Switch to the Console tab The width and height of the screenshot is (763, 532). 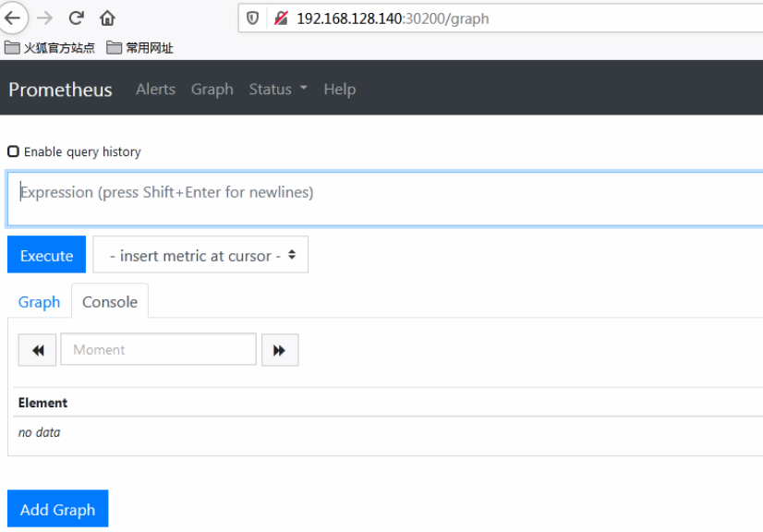(110, 302)
